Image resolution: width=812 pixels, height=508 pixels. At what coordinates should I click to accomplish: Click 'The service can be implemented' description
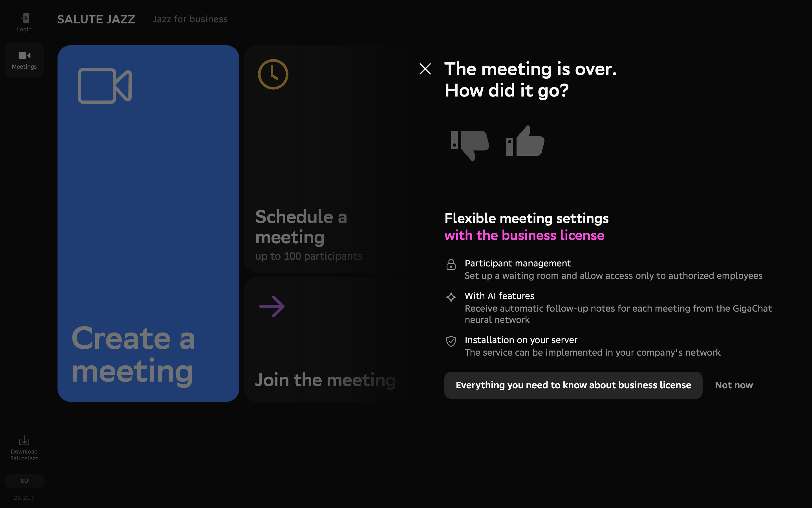[x=592, y=352]
